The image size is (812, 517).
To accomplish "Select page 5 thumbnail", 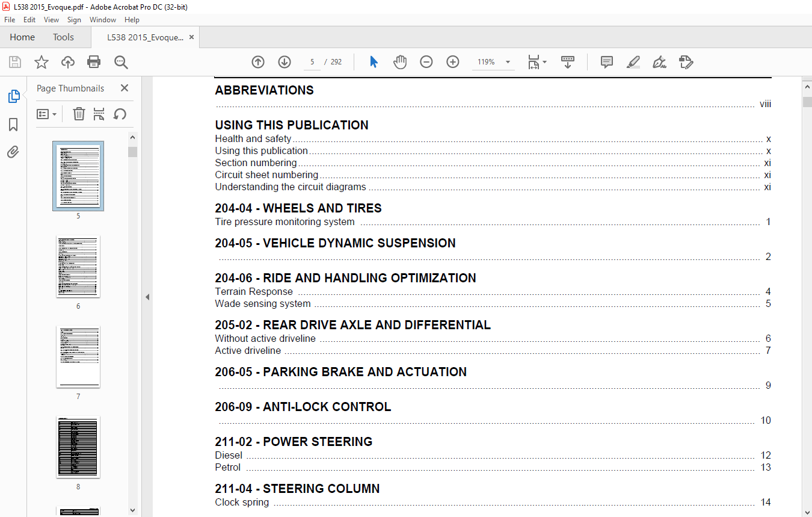I will [x=78, y=176].
